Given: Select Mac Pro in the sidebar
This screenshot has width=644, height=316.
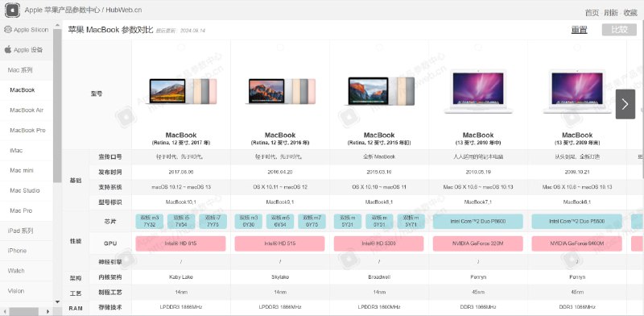Looking at the screenshot, I should [x=27, y=210].
